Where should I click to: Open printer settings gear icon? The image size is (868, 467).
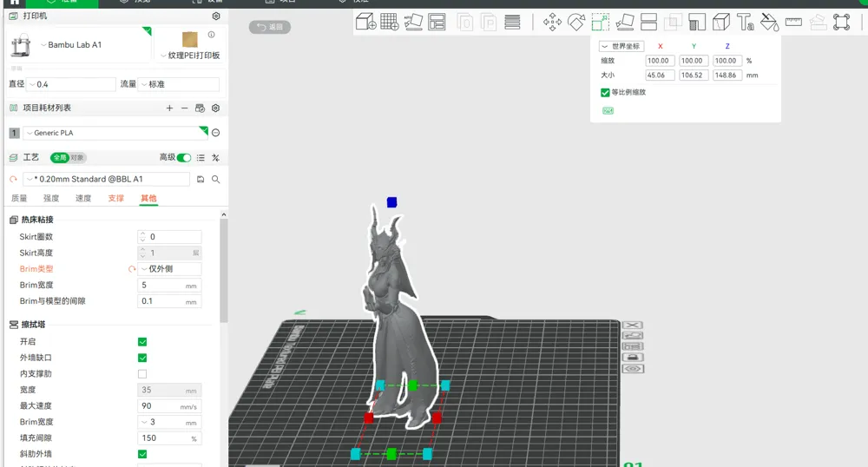(216, 16)
